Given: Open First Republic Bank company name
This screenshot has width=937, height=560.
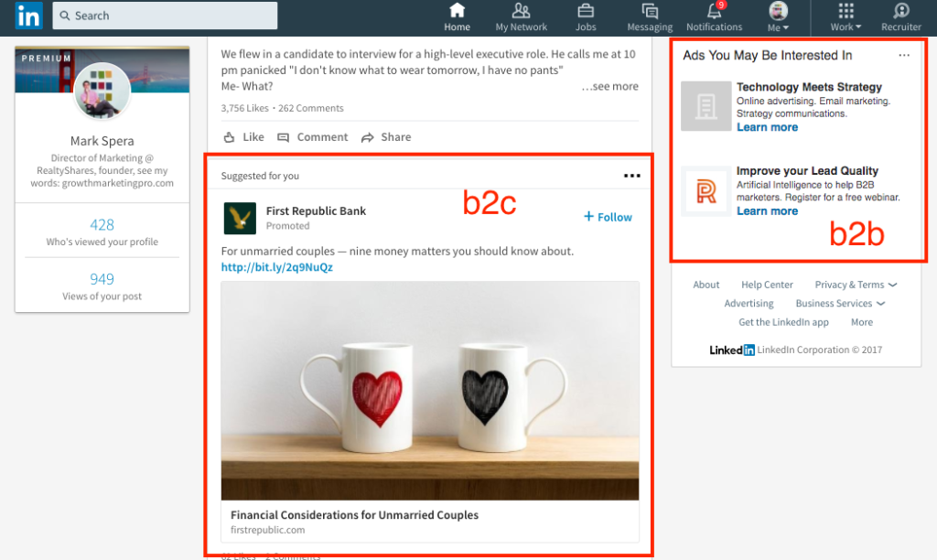Looking at the screenshot, I should coord(316,211).
